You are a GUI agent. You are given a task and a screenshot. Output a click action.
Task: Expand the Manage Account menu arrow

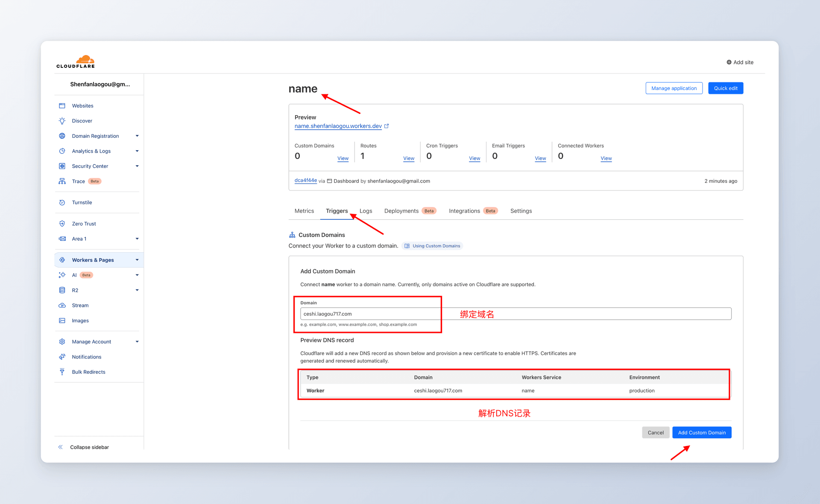pos(137,342)
